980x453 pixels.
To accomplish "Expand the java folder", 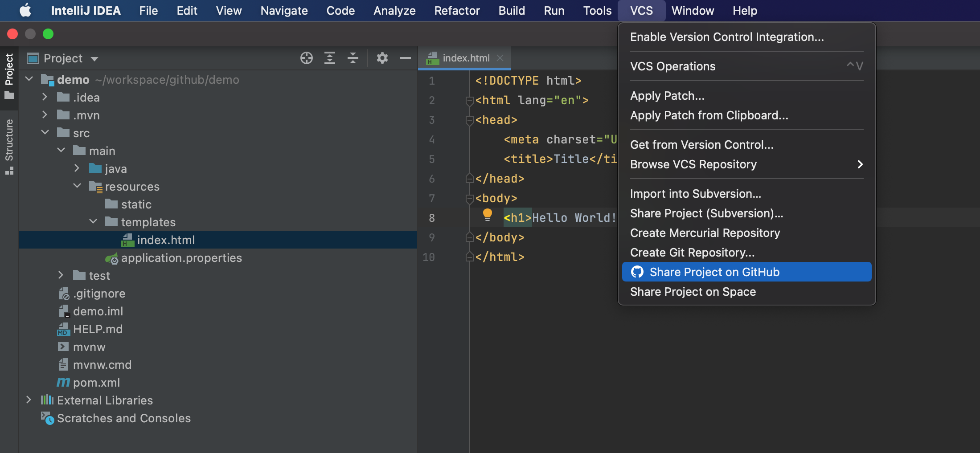I will [77, 168].
